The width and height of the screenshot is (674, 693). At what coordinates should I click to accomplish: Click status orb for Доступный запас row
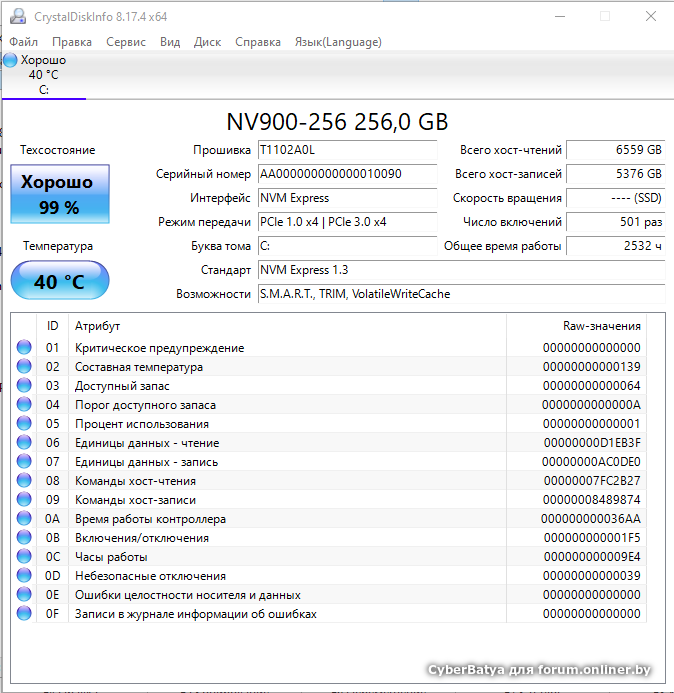coord(24,386)
